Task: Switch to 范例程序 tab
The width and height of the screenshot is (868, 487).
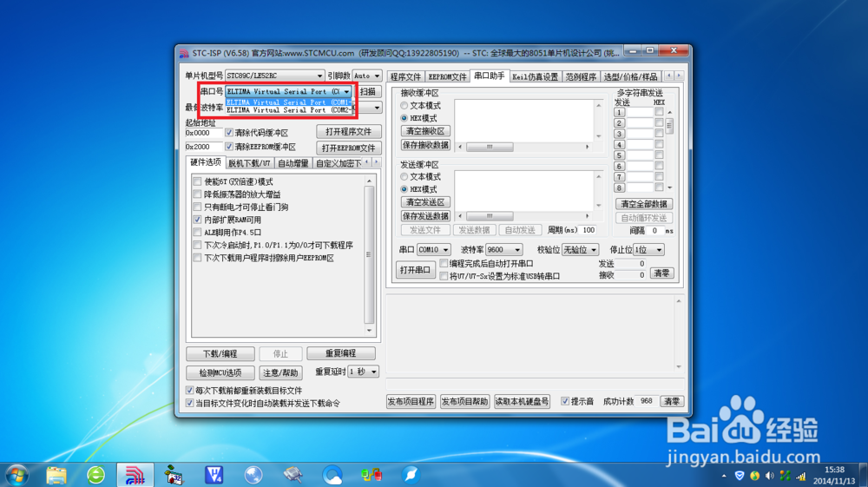Action: click(581, 77)
